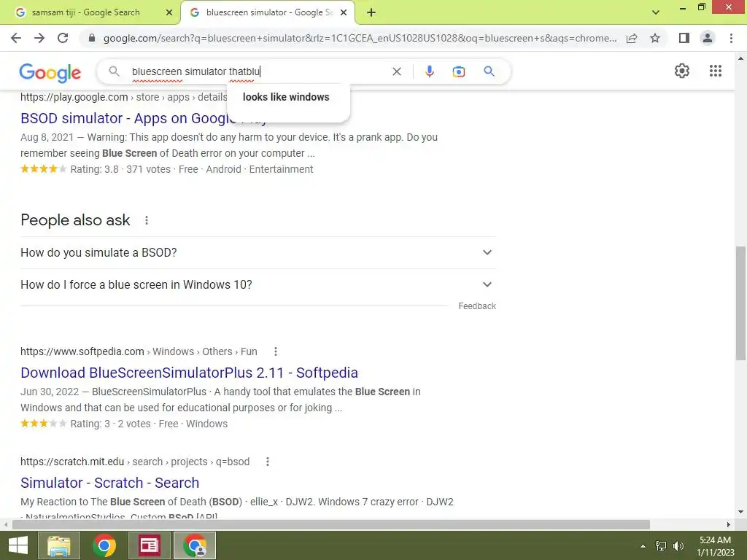Viewport: 747px width, 560px height.
Task: Click the scroll-down arrow
Action: coord(740,513)
